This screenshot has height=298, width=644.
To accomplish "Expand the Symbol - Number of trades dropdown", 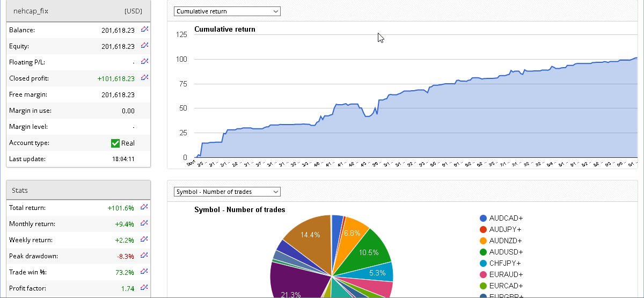I will point(227,192).
